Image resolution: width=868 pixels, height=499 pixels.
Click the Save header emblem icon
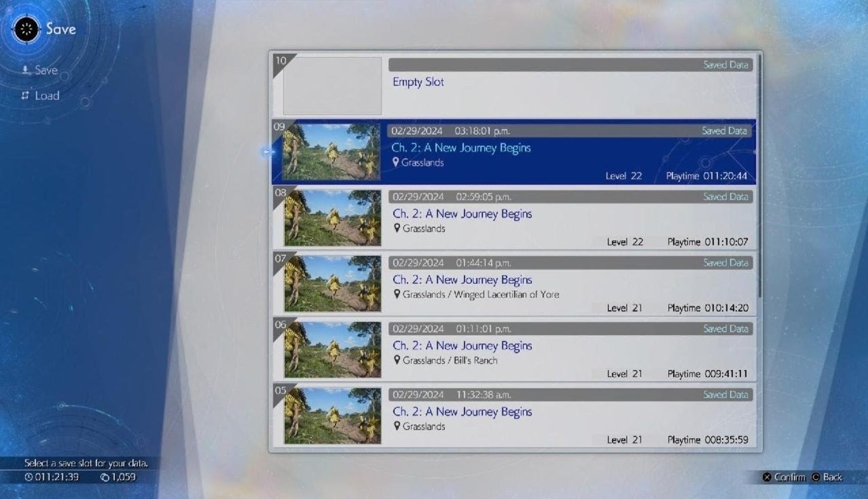tap(27, 29)
